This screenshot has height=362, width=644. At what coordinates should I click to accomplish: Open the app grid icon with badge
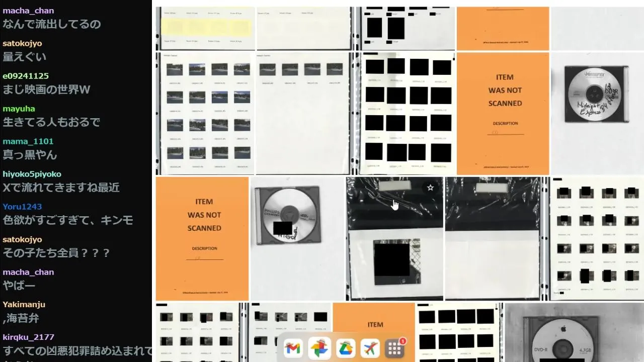coord(395,348)
